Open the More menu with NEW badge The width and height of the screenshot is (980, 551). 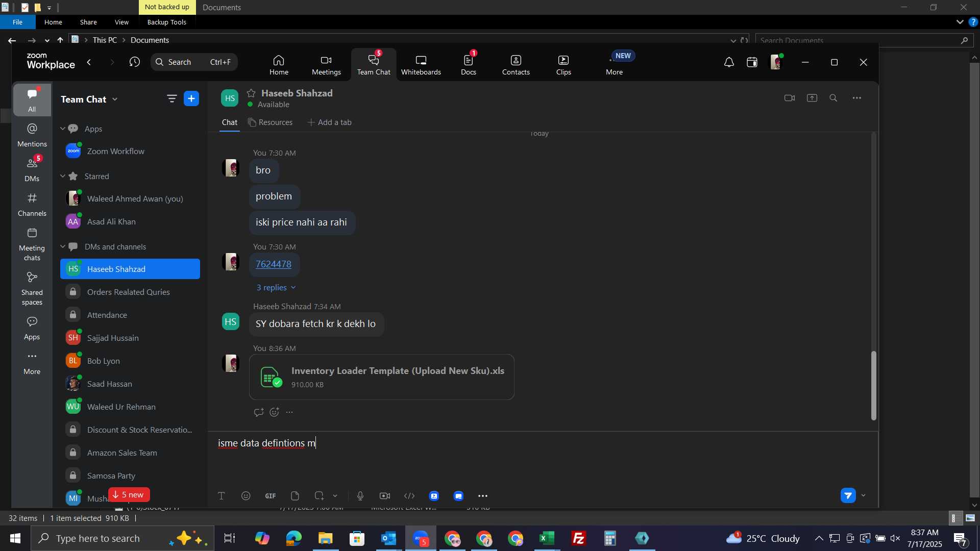[615, 65]
